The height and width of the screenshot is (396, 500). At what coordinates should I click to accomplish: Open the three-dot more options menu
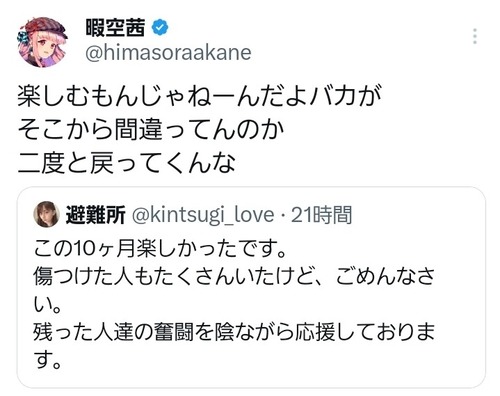[475, 36]
